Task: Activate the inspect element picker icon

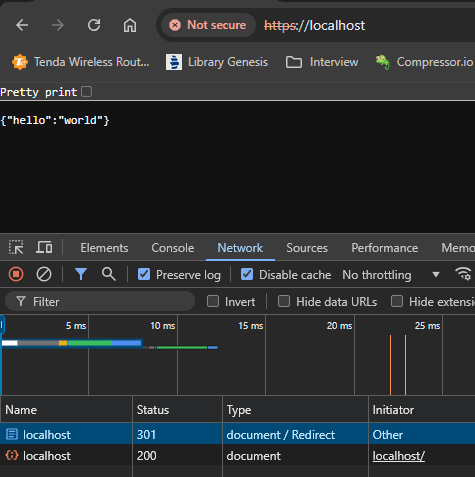Action: (16, 247)
